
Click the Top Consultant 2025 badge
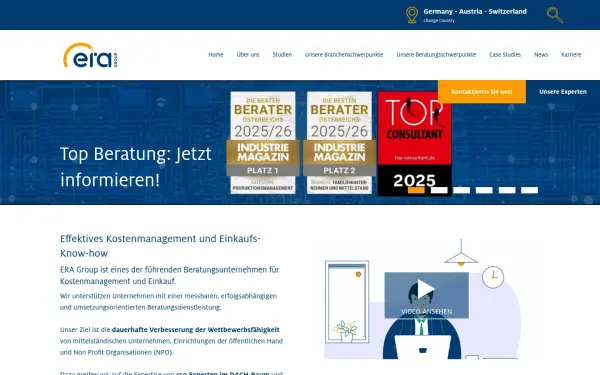415,144
